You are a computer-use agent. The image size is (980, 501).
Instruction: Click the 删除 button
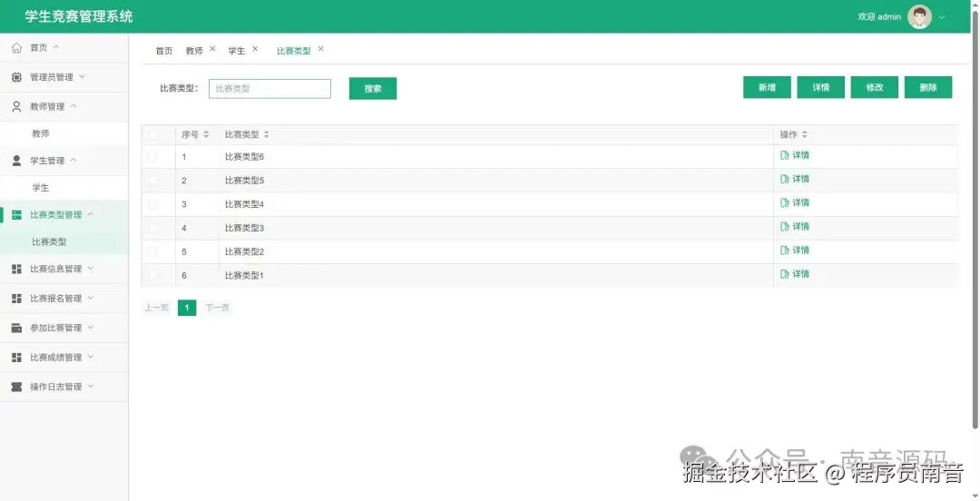coord(928,87)
